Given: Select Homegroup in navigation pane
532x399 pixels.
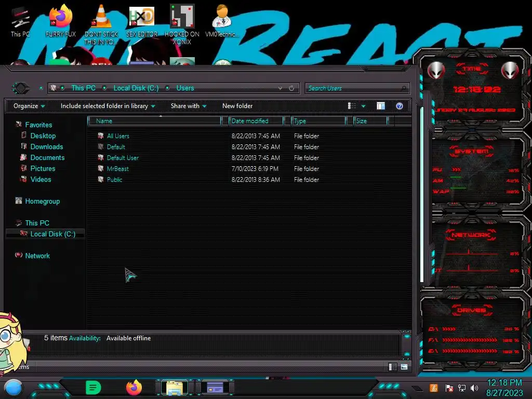Looking at the screenshot, I should pos(43,201).
